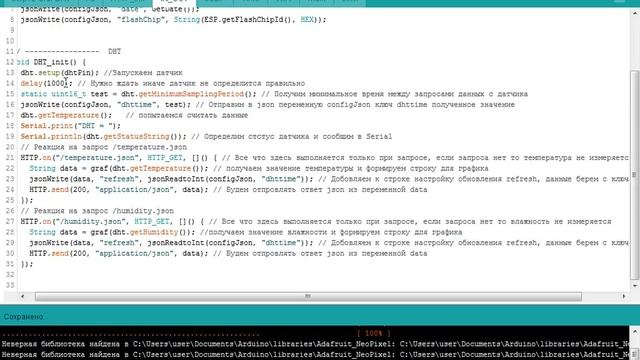Screen dimensions: 640x360
Task: Click 'static uint16_t test' declaration on line 15
Action: pyautogui.click(x=64, y=94)
